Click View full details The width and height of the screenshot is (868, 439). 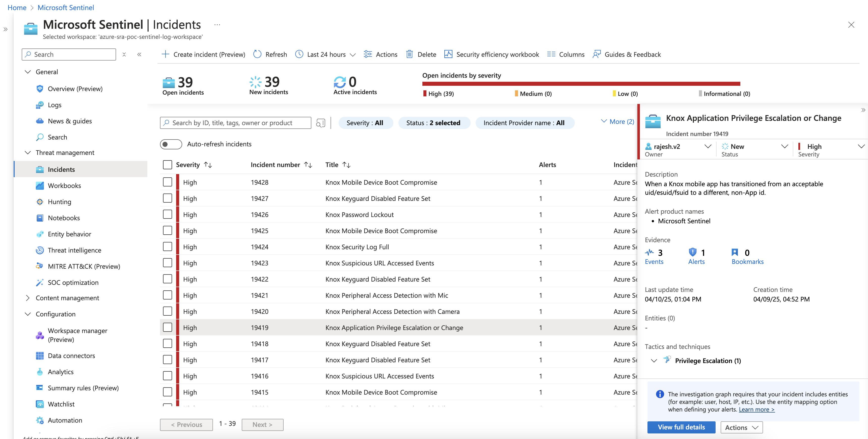pyautogui.click(x=681, y=427)
